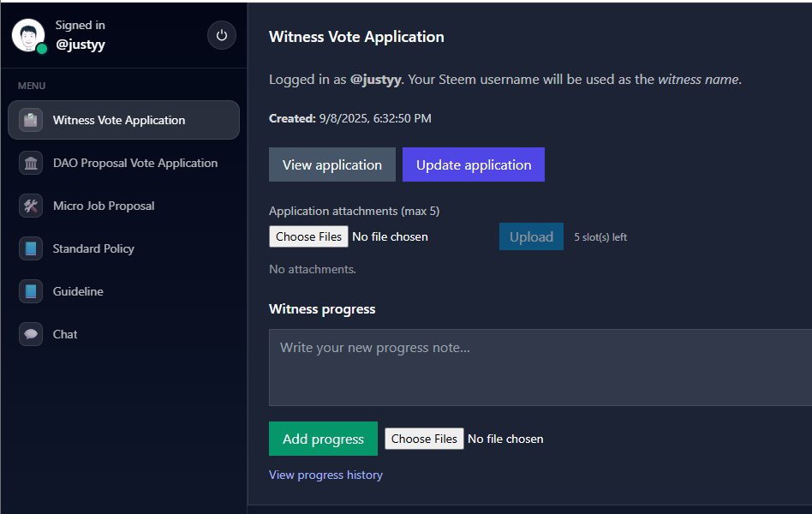Viewport: 812px width, 514px height.
Task: Click the Update application button
Action: click(x=474, y=164)
